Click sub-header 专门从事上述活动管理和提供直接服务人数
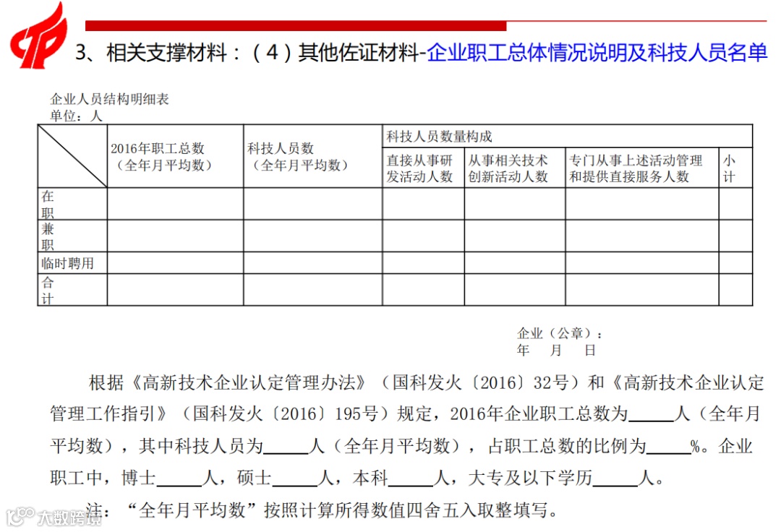Viewport: 781px width, 532px height. [636, 168]
